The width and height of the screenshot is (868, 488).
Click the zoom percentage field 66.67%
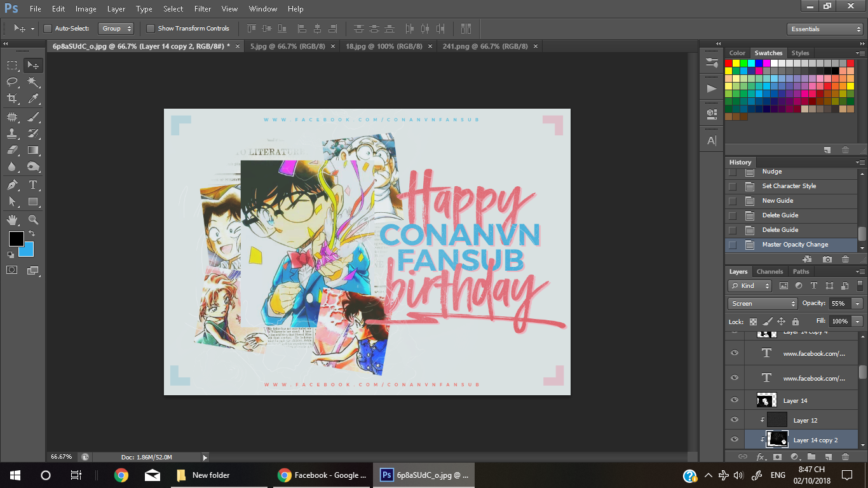point(62,457)
